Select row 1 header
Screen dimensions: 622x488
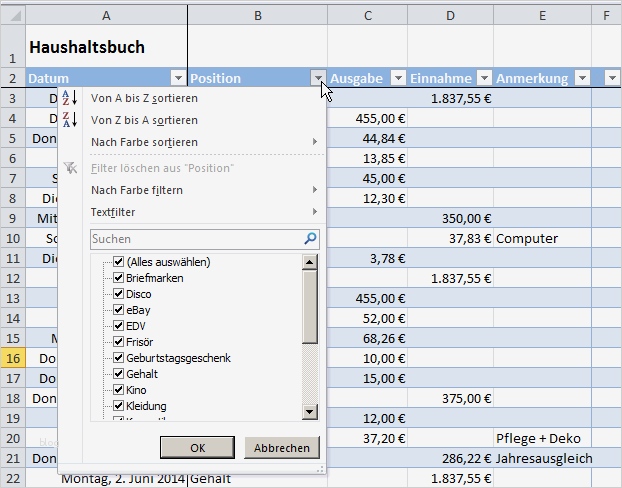13,47
